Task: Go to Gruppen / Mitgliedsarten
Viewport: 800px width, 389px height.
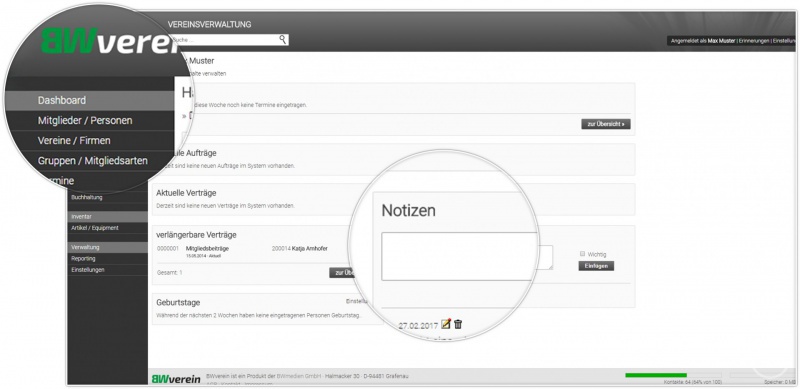Action: pos(92,160)
